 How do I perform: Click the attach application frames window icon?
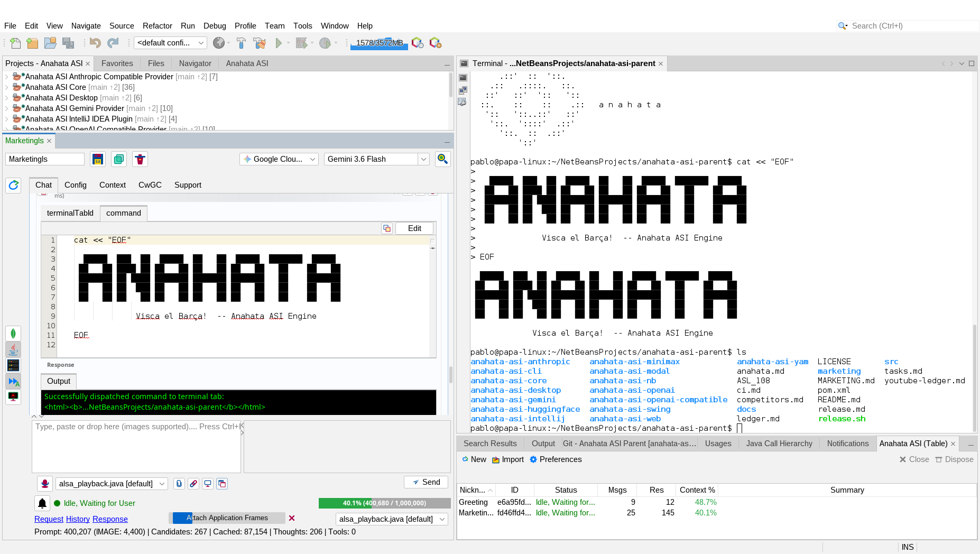(222, 484)
